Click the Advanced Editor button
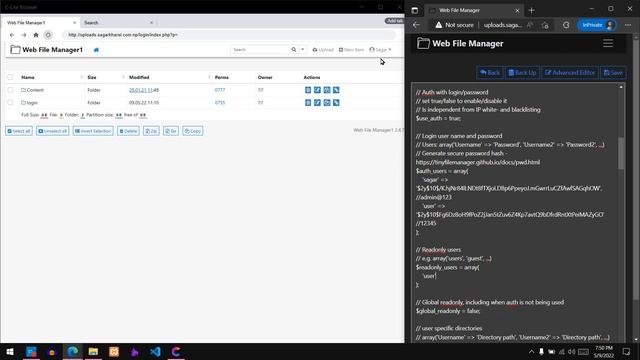This screenshot has height=360, width=640. [570, 73]
